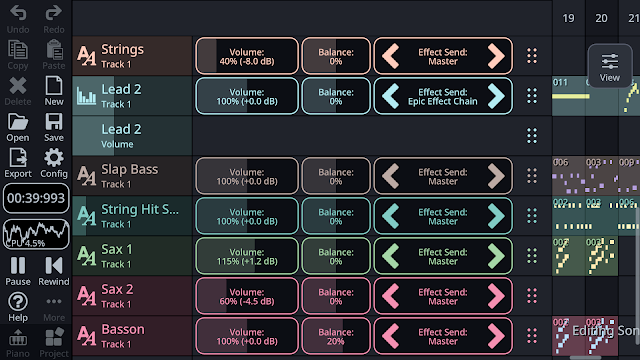640x360 pixels.
Task: Export the song
Action: point(18,163)
